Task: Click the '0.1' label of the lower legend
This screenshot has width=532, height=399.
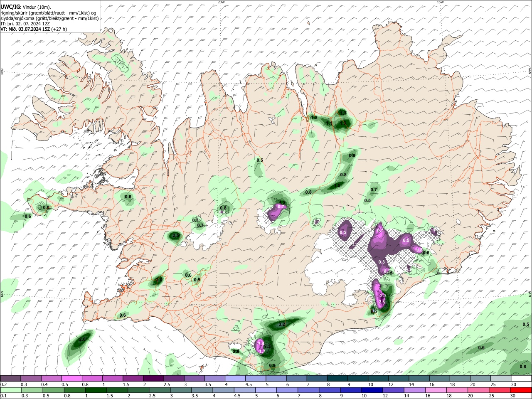Action: click(x=3, y=395)
